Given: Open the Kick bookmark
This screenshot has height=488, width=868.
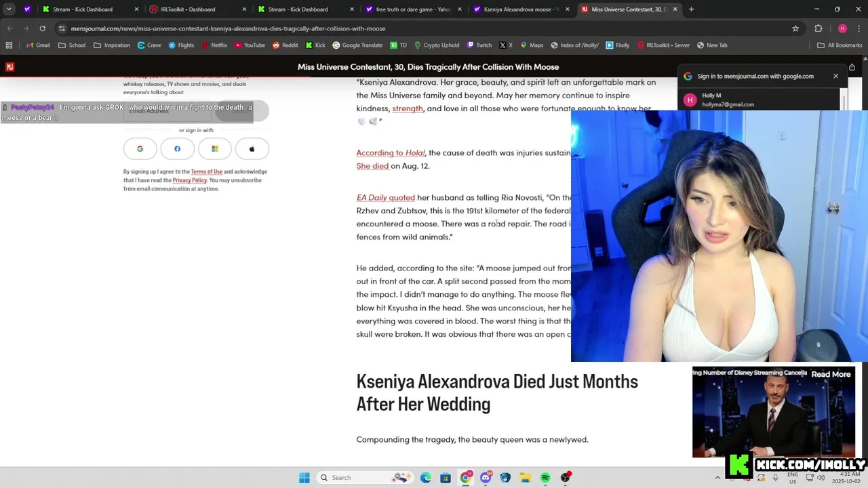Looking at the screenshot, I should (315, 45).
